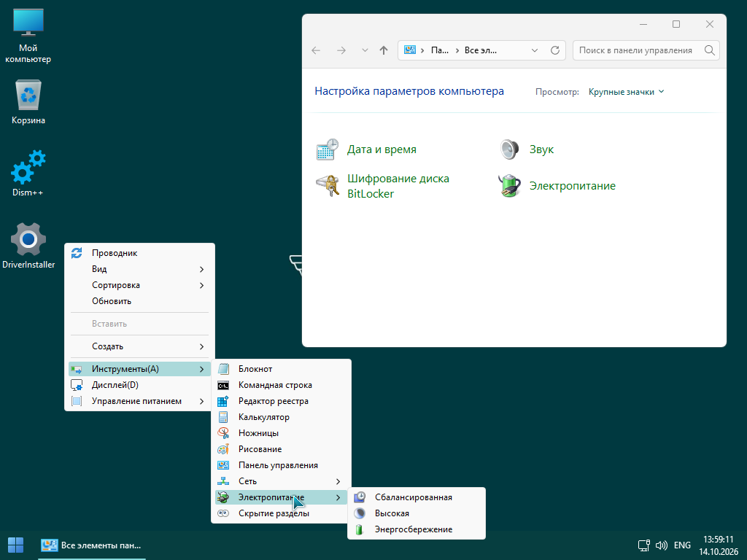Select the Энергосбережение power plan
Viewport: 747px width, 560px height.
(417, 529)
